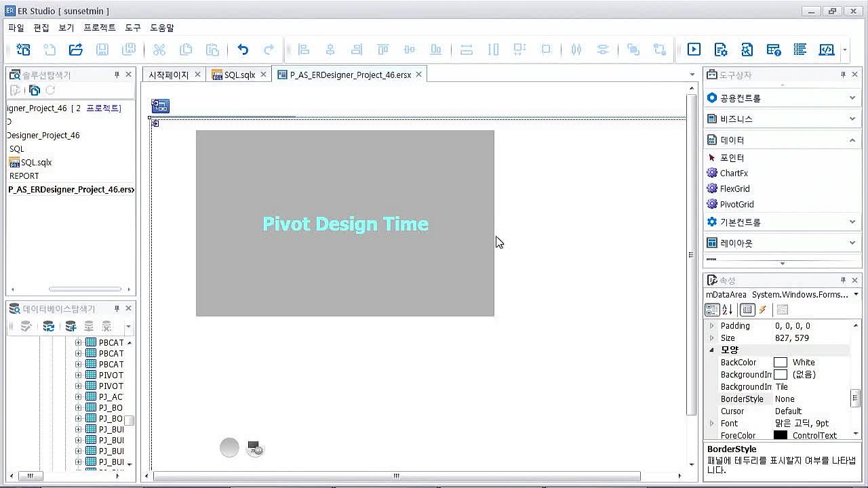Screen dimensions: 868x488
Task: Expand the 레이아웃 toolbox section
Action: 852,243
